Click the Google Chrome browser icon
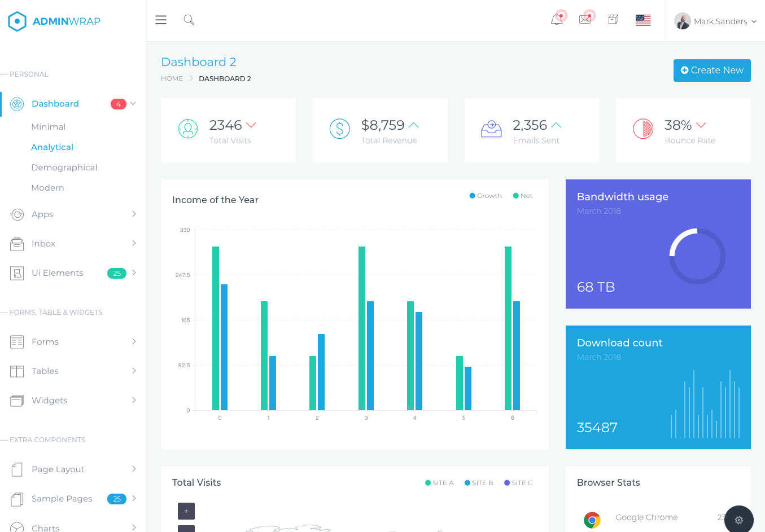 coord(592,520)
